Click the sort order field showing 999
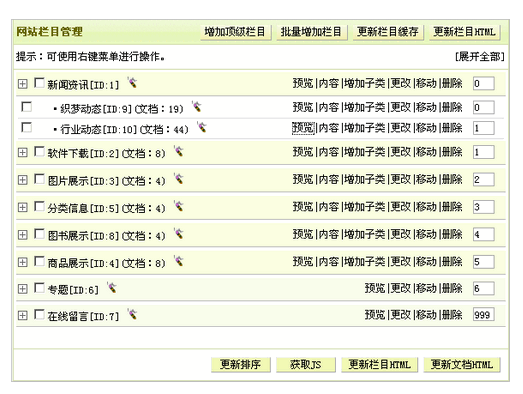Screen dimensions: 523x394 click(483, 315)
